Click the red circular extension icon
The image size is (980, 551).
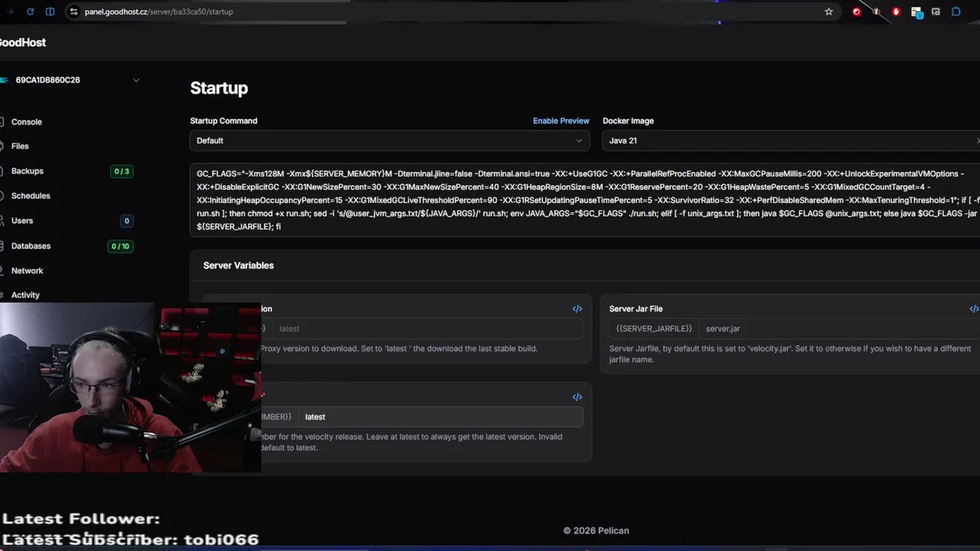856,11
